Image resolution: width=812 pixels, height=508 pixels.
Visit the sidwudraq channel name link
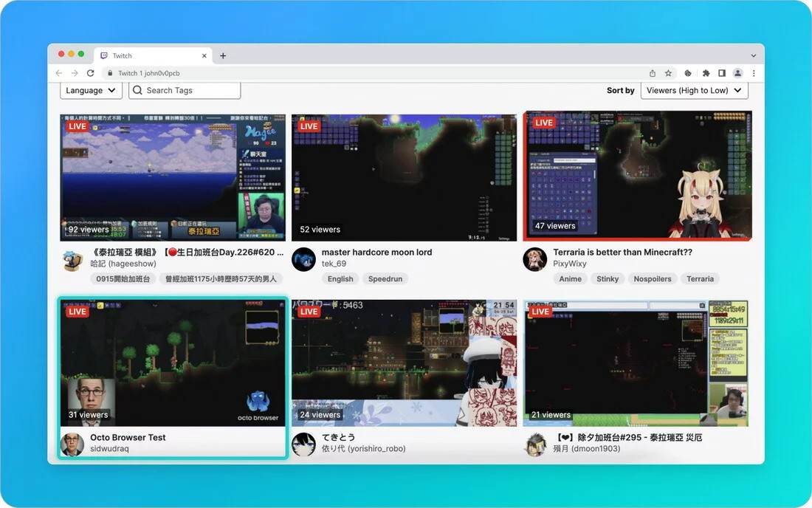109,448
